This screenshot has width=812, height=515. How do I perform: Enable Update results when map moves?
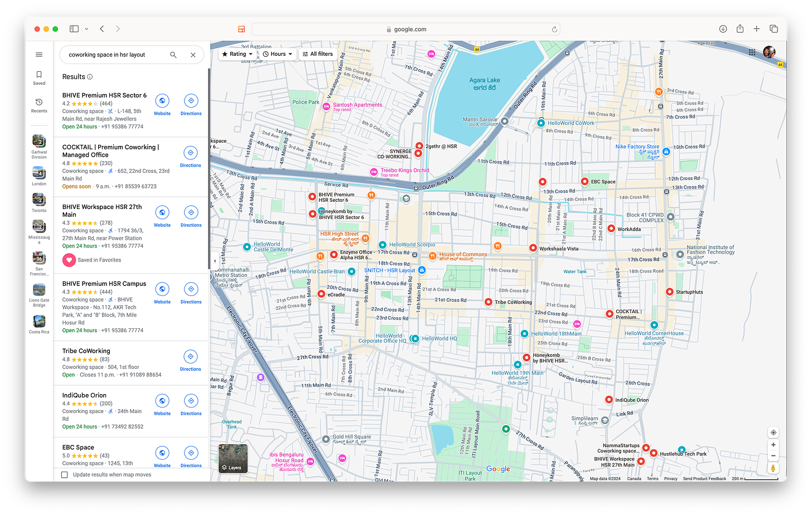(x=65, y=475)
